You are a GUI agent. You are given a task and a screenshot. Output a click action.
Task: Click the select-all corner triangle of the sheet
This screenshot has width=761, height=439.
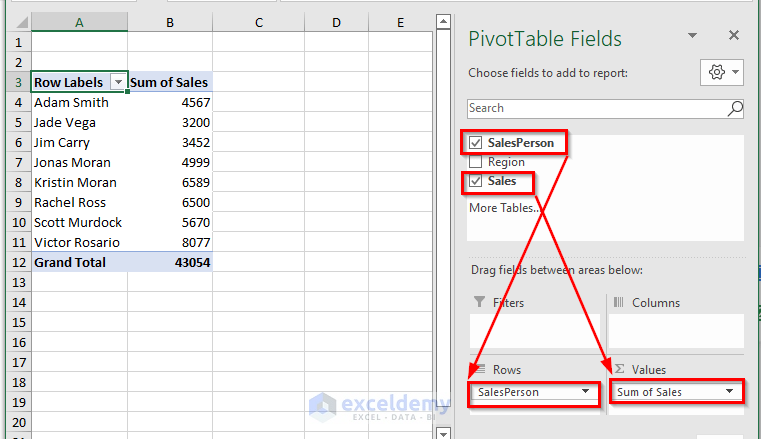click(21, 22)
